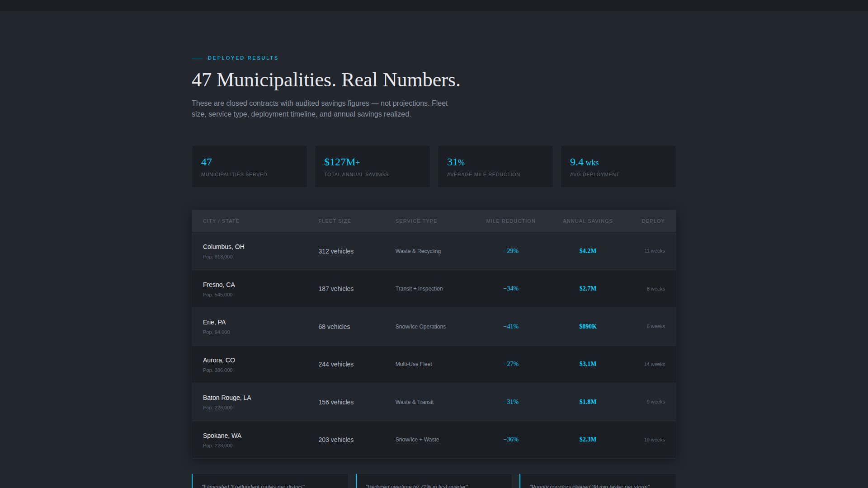Viewport: 868px width, 488px height.
Task: Click the −34% mile reduction value
Action: 511,288
